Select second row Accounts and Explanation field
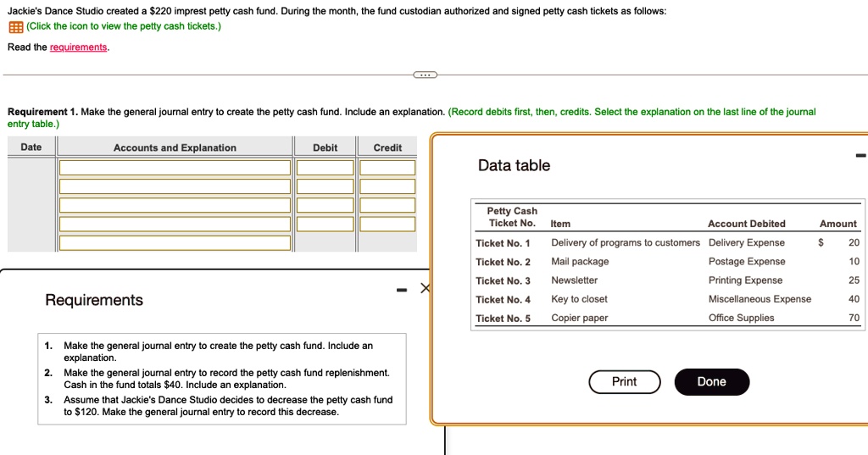This screenshot has width=868, height=455. [x=175, y=186]
